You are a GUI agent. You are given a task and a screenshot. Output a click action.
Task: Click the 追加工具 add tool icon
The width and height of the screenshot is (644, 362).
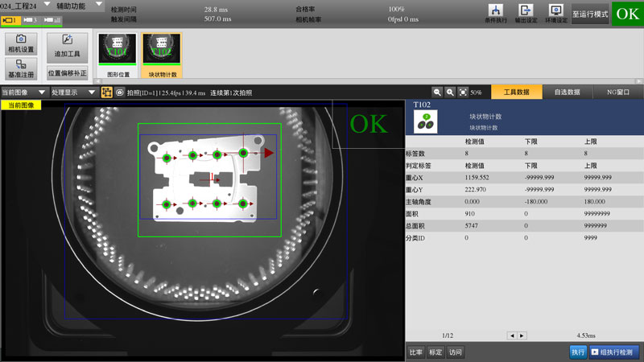click(67, 44)
